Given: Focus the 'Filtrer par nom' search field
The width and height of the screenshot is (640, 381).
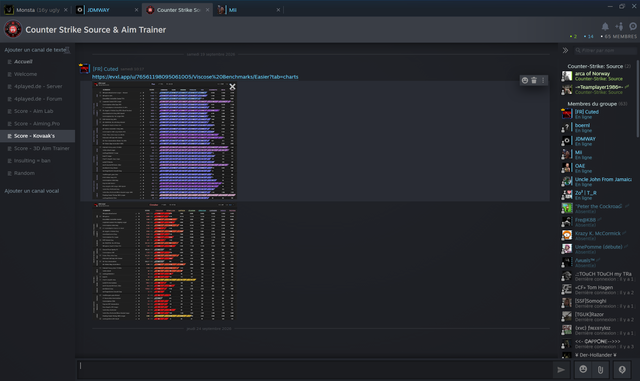Looking at the screenshot, I should (605, 50).
